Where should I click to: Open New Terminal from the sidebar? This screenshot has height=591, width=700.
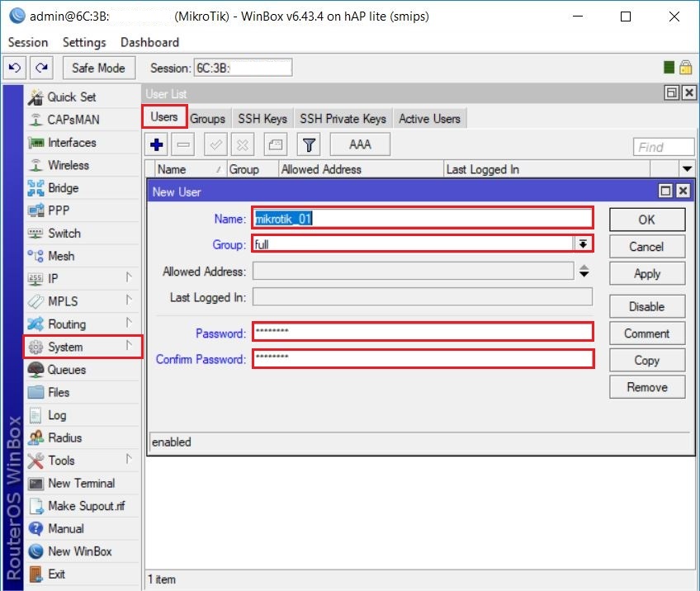click(80, 483)
